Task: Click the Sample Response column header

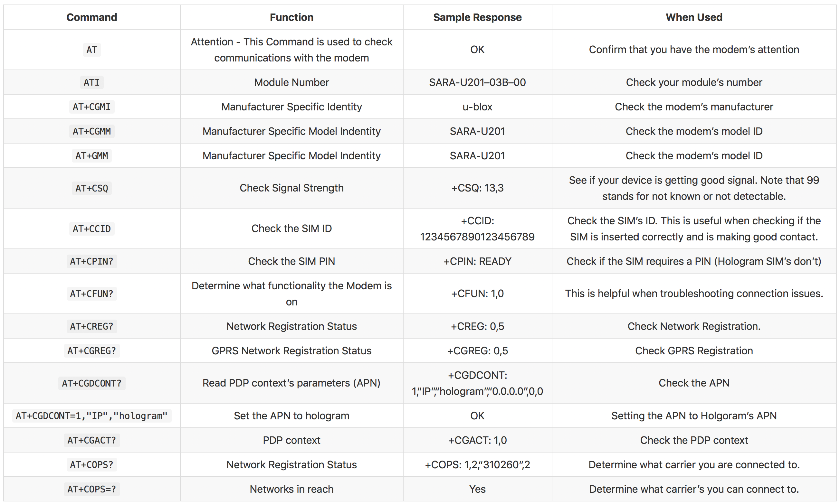Action: tap(477, 17)
